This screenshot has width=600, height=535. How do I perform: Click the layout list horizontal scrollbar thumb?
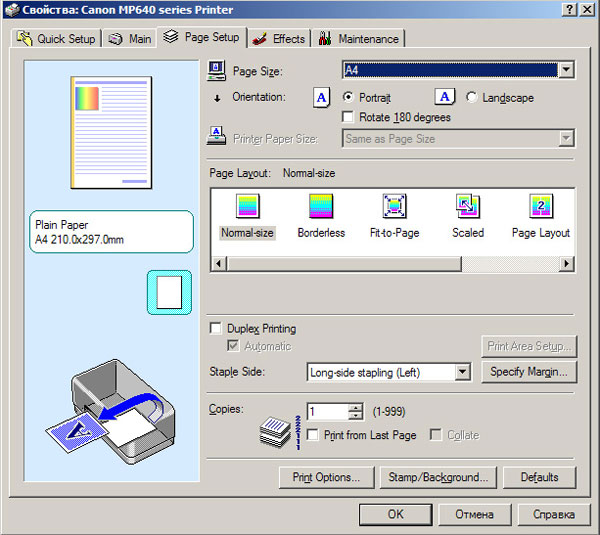pyautogui.click(x=344, y=264)
